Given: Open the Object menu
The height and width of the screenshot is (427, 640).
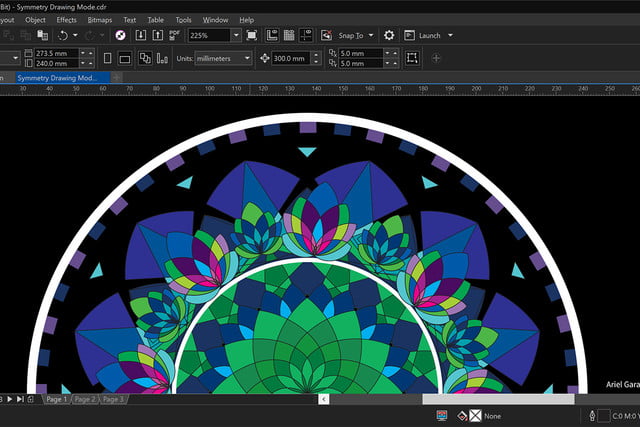Looking at the screenshot, I should [36, 20].
